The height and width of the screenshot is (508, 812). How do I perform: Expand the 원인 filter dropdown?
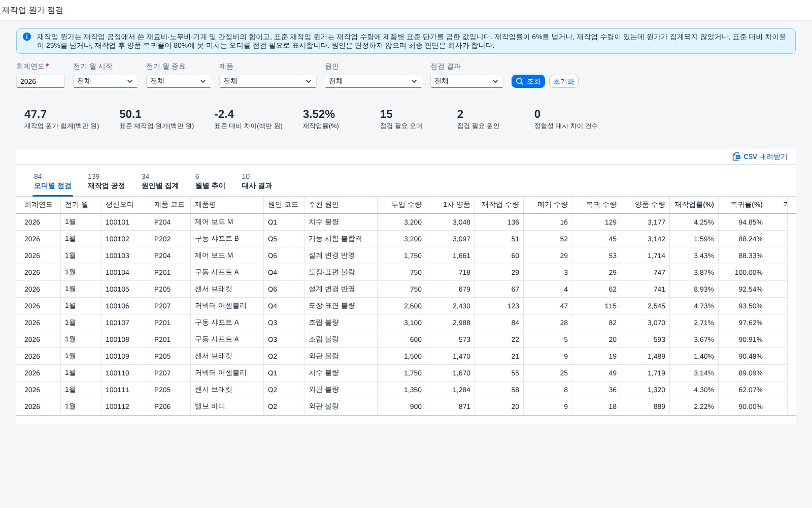point(374,81)
